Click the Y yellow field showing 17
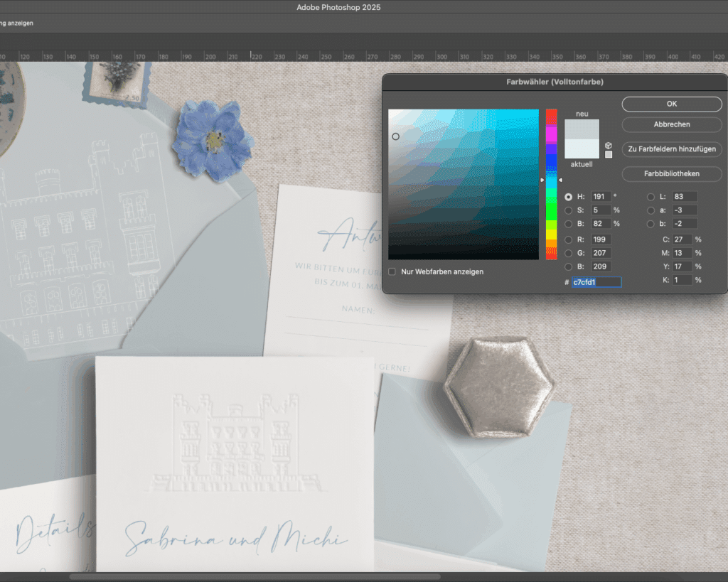728x582 pixels. coord(682,266)
